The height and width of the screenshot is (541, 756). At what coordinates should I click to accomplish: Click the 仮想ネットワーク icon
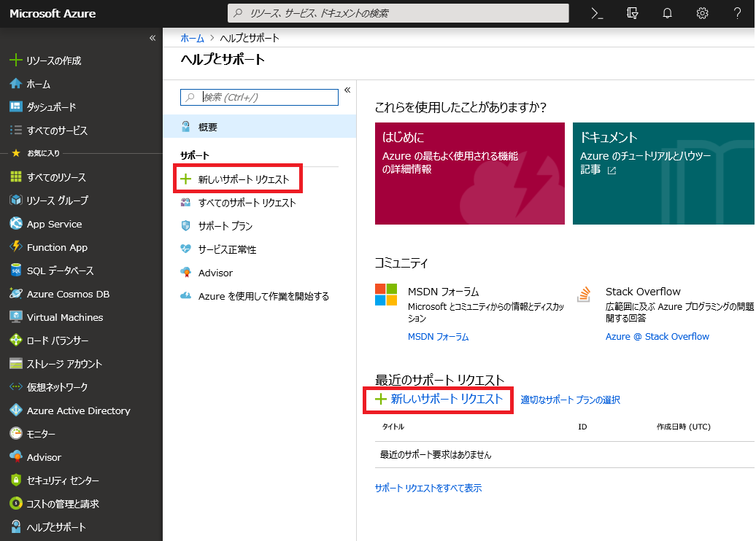(16, 387)
